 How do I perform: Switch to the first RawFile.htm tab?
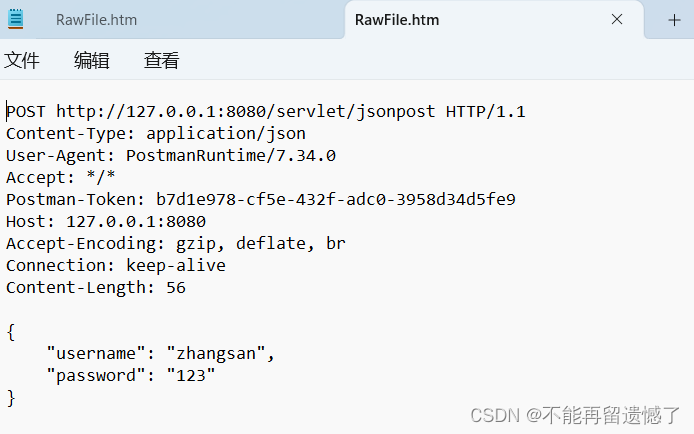[96, 20]
